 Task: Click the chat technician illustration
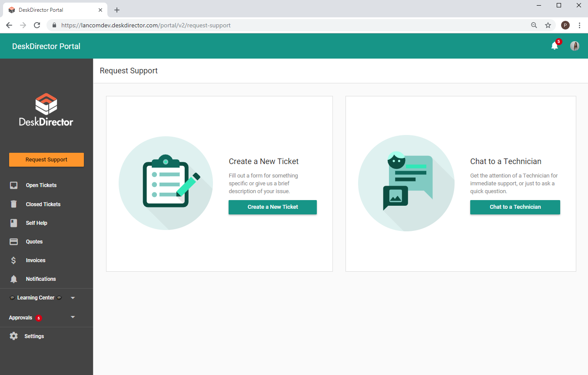406,183
